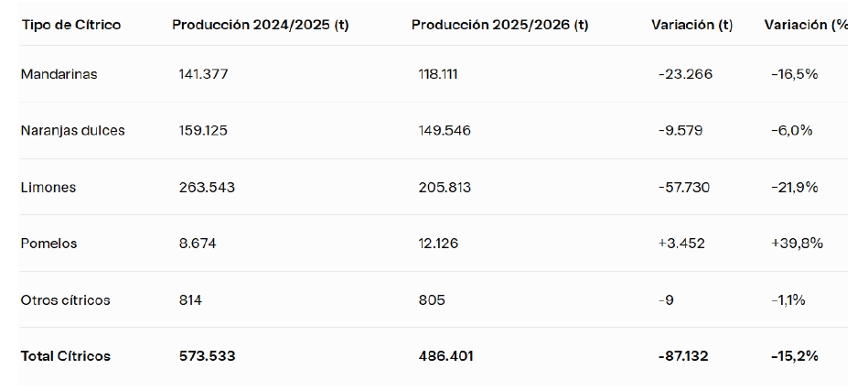This screenshot has height=391, width=868.
Task: Click the Mandarinas 2024/2025 value 141.377
Action: click(203, 74)
